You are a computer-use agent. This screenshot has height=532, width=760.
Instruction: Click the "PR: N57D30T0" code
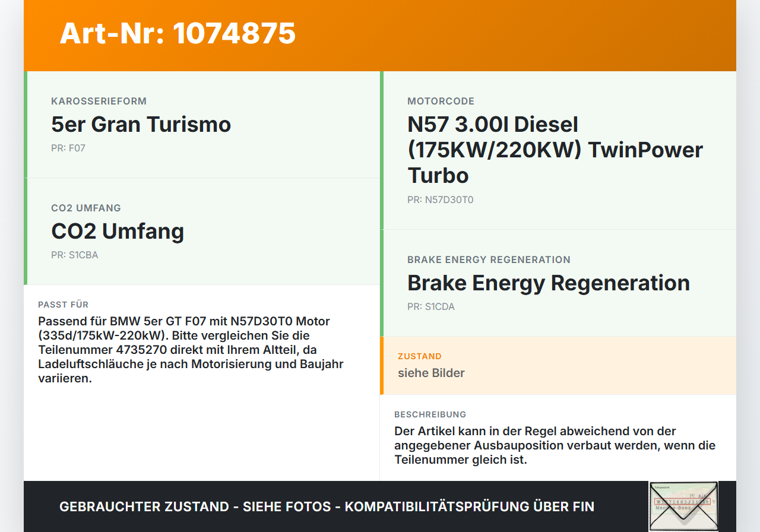tap(441, 199)
